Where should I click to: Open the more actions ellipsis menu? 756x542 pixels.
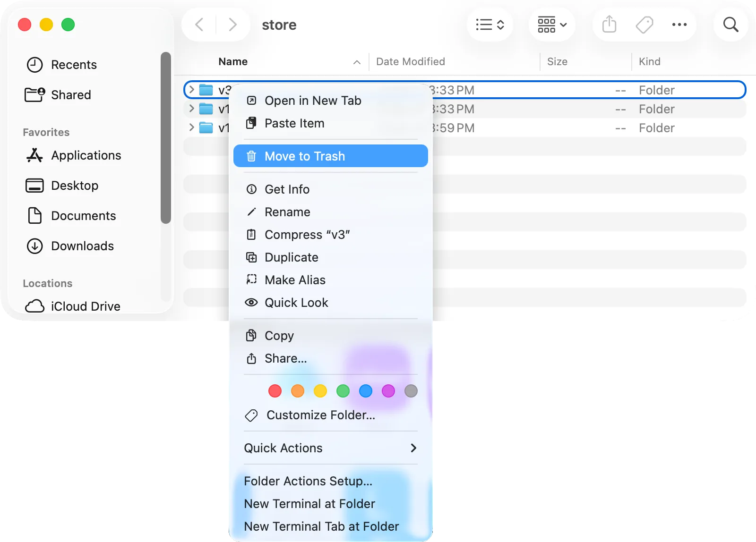click(x=679, y=25)
